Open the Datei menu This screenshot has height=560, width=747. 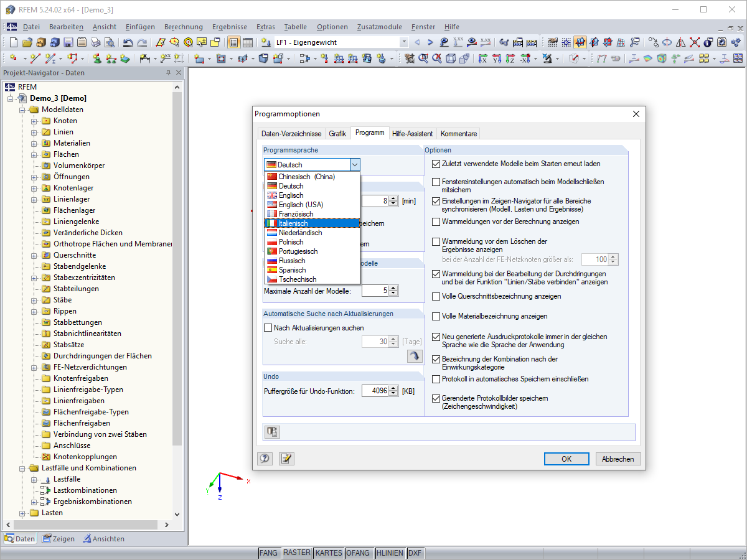[31, 27]
